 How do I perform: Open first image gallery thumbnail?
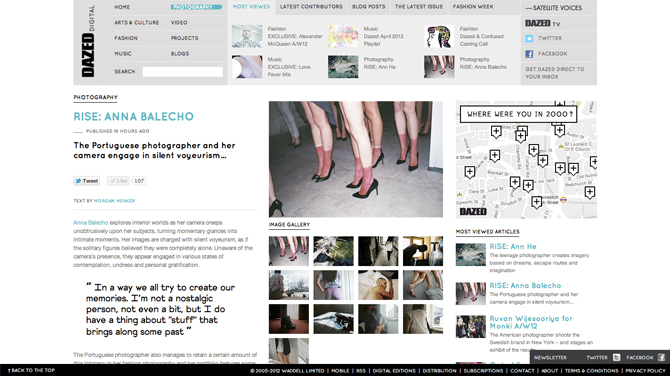(289, 251)
